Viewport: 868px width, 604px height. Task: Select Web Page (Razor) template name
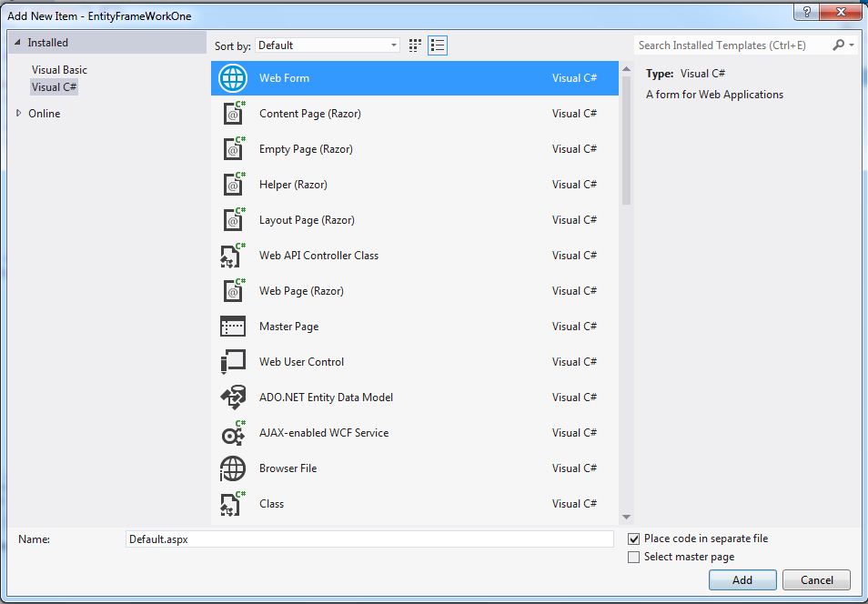pos(301,291)
